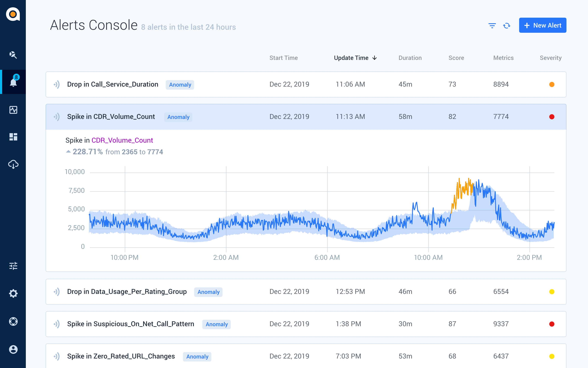Open the satellite search icon in sidebar
Screen dimensions: 588x368
[x=13, y=55]
